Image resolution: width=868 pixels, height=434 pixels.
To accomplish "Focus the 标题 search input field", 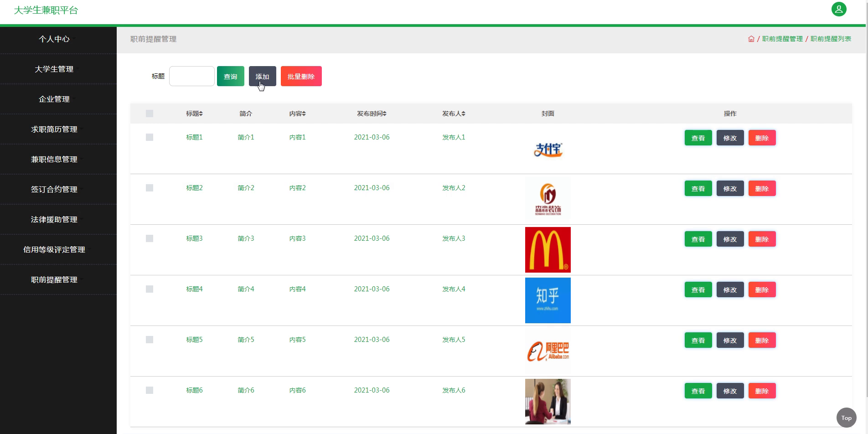I will [x=192, y=76].
